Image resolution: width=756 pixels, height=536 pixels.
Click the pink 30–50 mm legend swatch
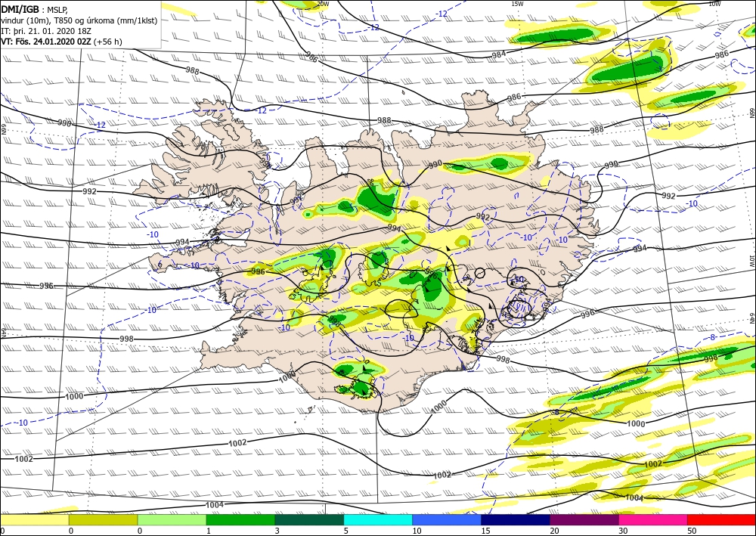point(653,519)
